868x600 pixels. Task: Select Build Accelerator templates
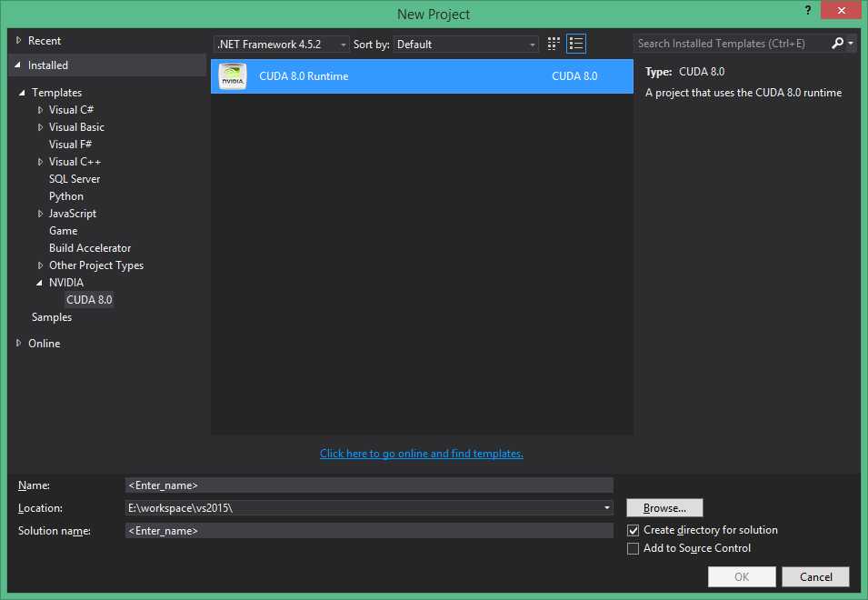pyautogui.click(x=90, y=248)
